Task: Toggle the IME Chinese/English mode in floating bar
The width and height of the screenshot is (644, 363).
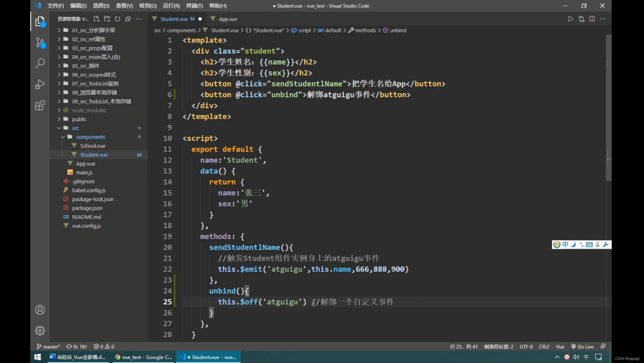Action: pyautogui.click(x=565, y=244)
